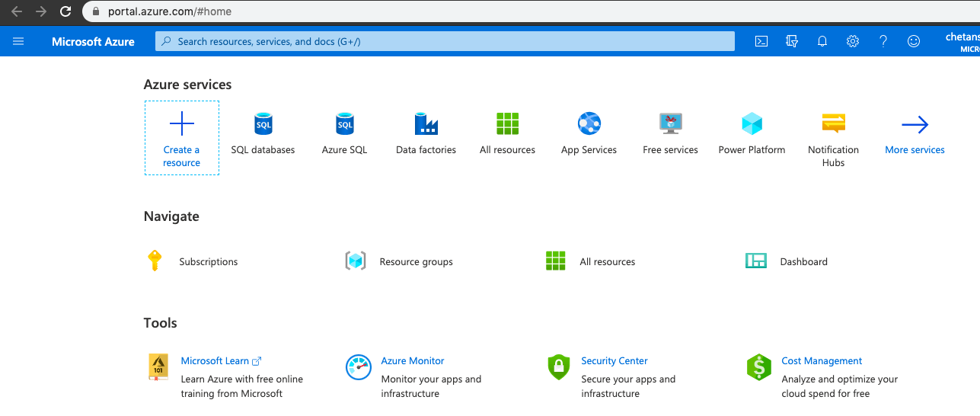Open Data factories service icon
Image resolution: width=980 pixels, height=416 pixels.
[x=426, y=123]
